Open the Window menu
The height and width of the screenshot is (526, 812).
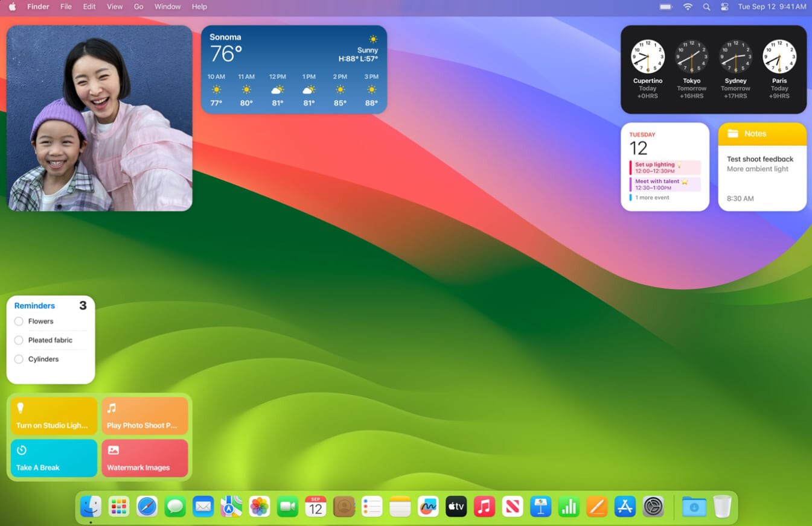point(167,7)
